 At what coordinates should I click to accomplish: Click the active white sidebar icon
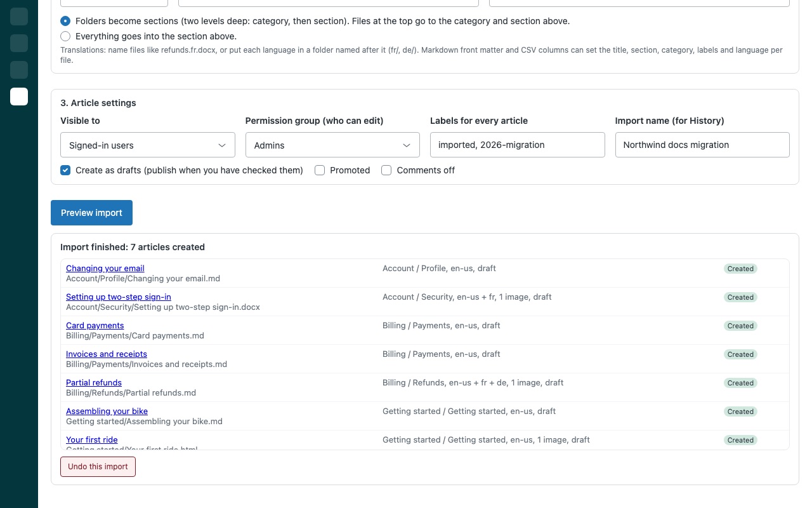(x=19, y=97)
